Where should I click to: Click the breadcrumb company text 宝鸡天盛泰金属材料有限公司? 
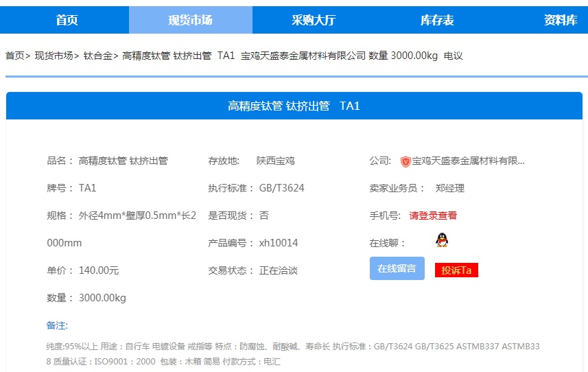[x=303, y=56]
